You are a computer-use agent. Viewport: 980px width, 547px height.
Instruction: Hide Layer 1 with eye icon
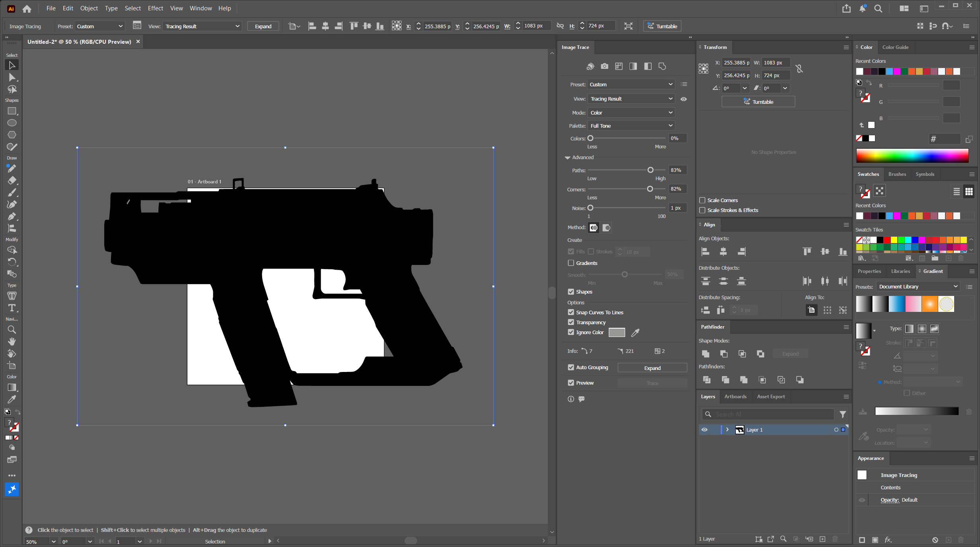[x=704, y=430]
